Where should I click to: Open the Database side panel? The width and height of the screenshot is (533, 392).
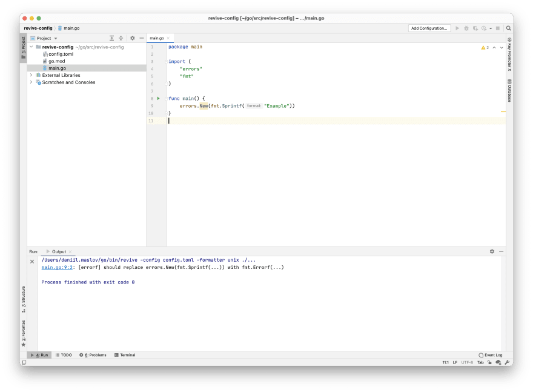[509, 90]
